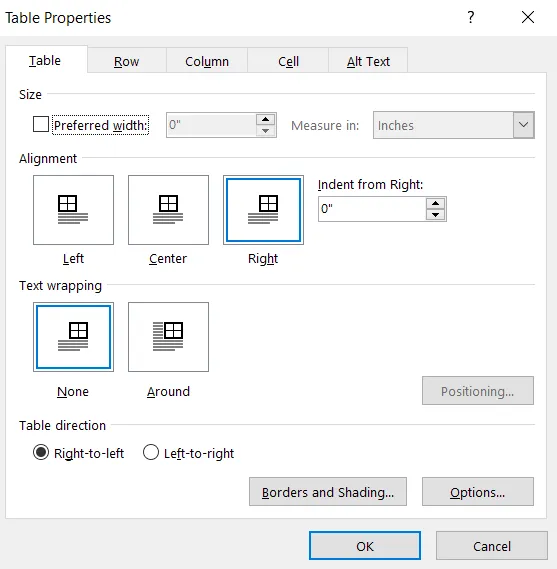Click Preferred width down spinner arrow
The image size is (557, 569).
[266, 131]
